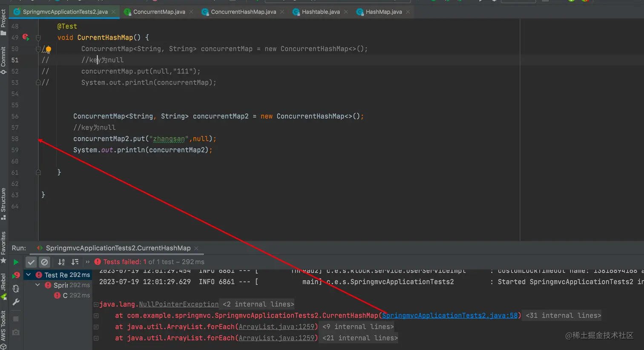The height and width of the screenshot is (350, 644).
Task: Click the camera dump threads icon
Action: point(16,332)
